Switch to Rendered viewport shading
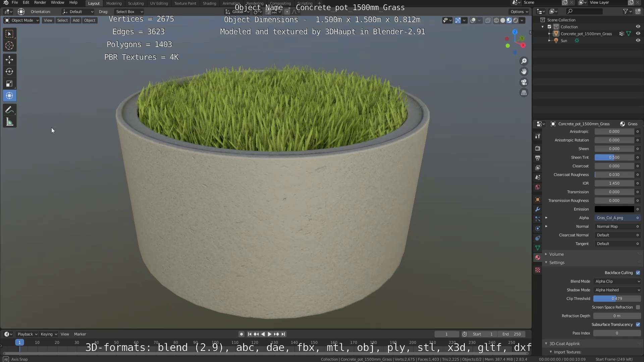The height and width of the screenshot is (362, 644). tap(516, 20)
